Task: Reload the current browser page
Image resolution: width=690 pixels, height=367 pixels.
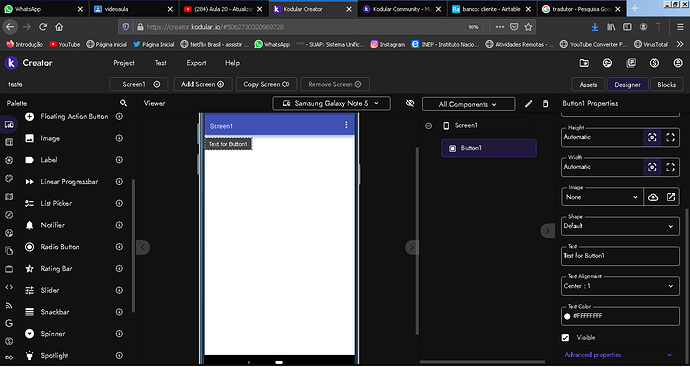Action: (x=43, y=27)
